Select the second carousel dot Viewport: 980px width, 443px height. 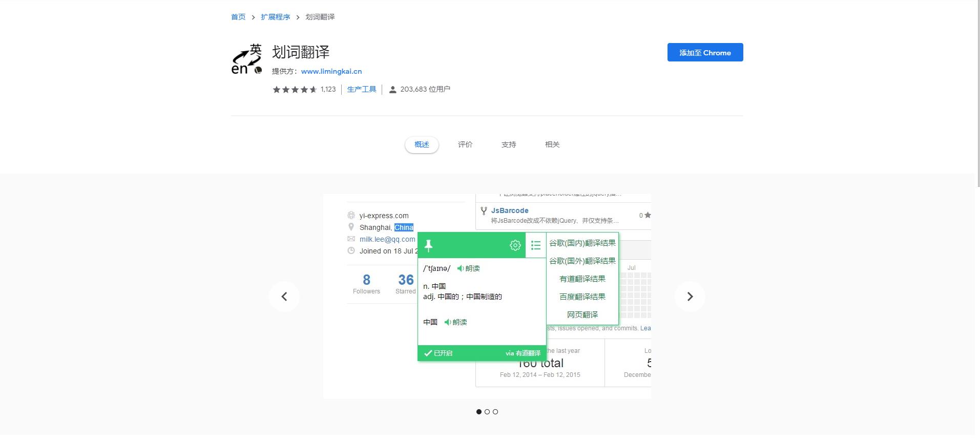coord(487,412)
